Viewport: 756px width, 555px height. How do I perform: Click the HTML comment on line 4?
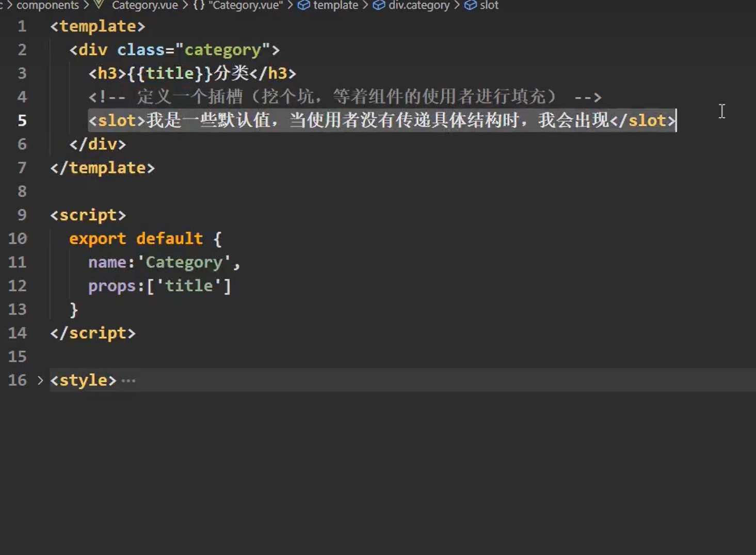tap(345, 97)
